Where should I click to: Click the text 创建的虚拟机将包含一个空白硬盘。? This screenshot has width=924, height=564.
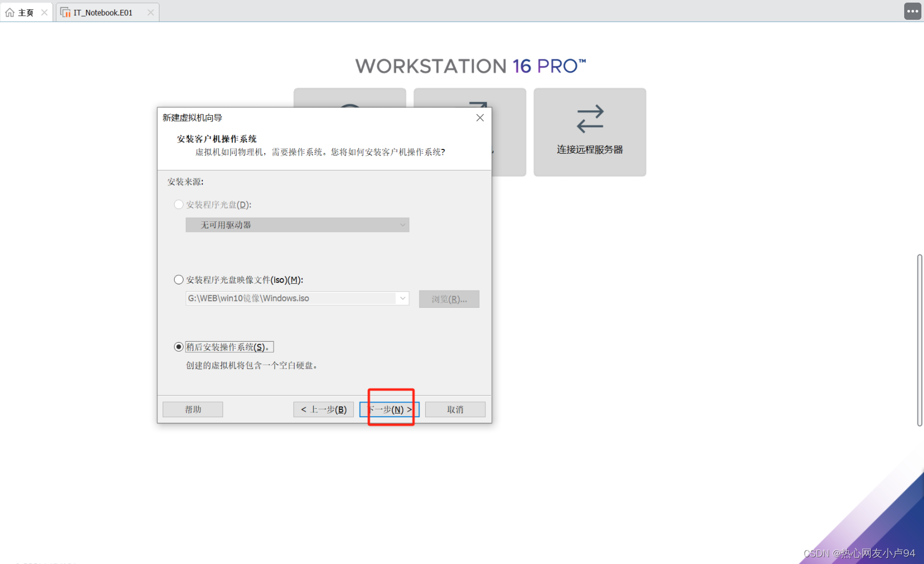point(252,366)
